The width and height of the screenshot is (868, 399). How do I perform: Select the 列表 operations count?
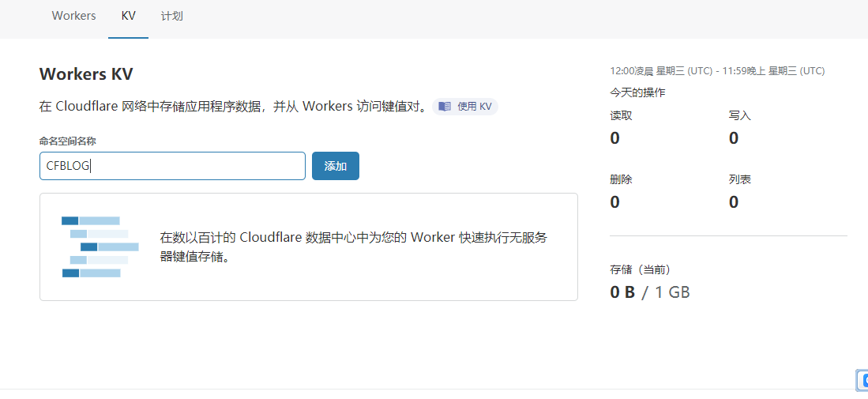[734, 202]
